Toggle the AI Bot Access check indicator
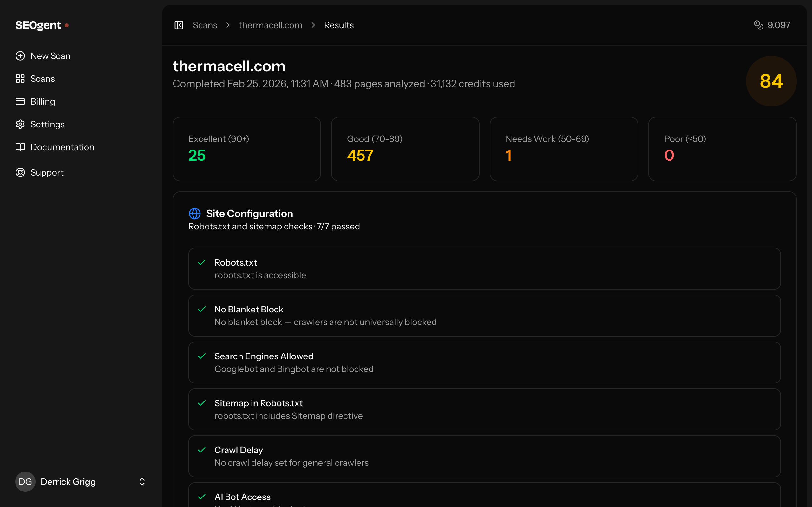This screenshot has height=507, width=812. 202,497
